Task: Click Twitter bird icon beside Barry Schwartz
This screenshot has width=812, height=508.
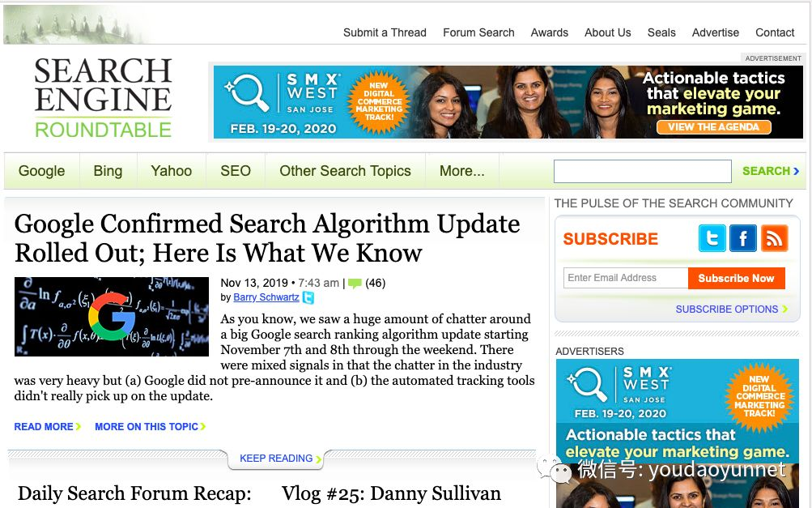Action: 308,297
